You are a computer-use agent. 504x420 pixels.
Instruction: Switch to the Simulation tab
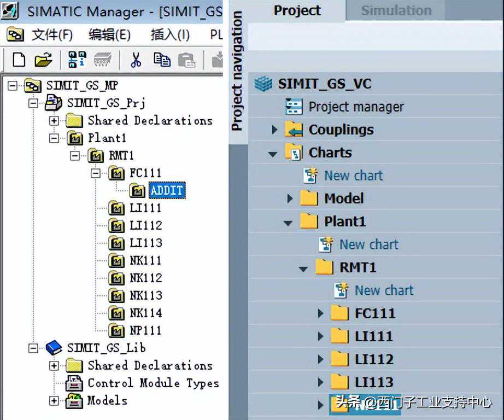396,10
